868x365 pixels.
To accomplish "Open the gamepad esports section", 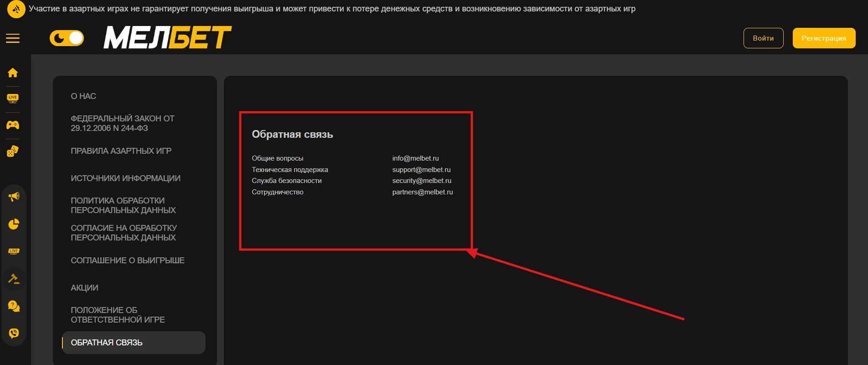I will (x=13, y=125).
